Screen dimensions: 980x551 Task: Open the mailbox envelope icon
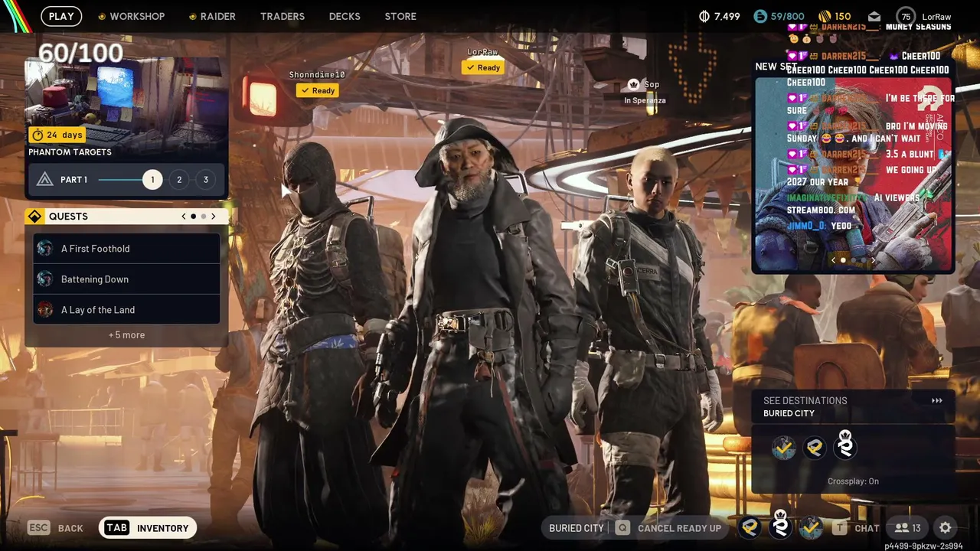[x=874, y=16]
